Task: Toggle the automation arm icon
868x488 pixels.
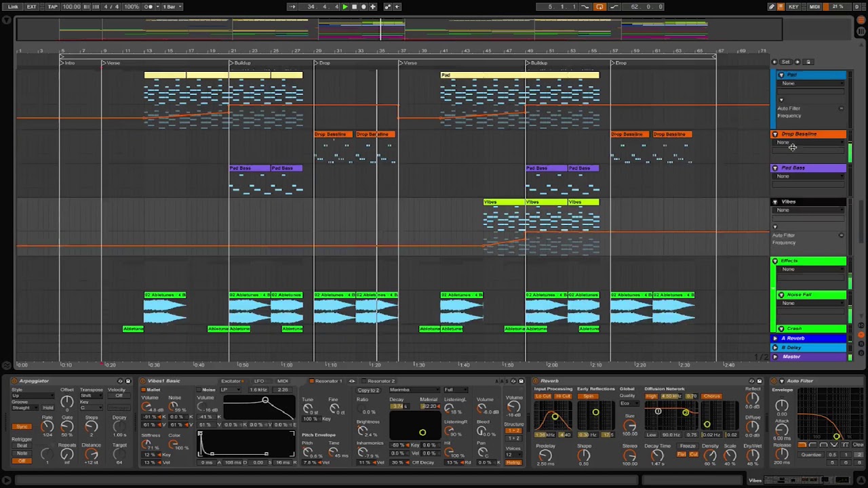Action: [388, 7]
